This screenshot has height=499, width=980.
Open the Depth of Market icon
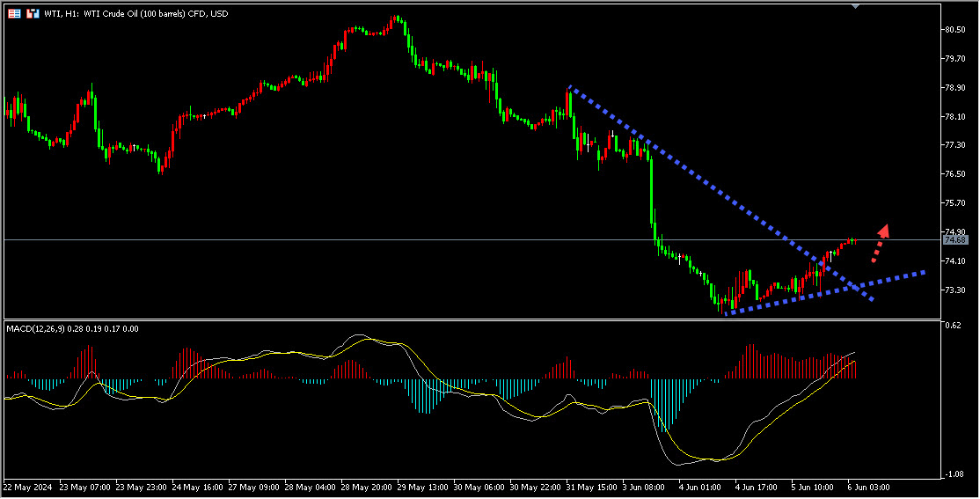click(14, 13)
